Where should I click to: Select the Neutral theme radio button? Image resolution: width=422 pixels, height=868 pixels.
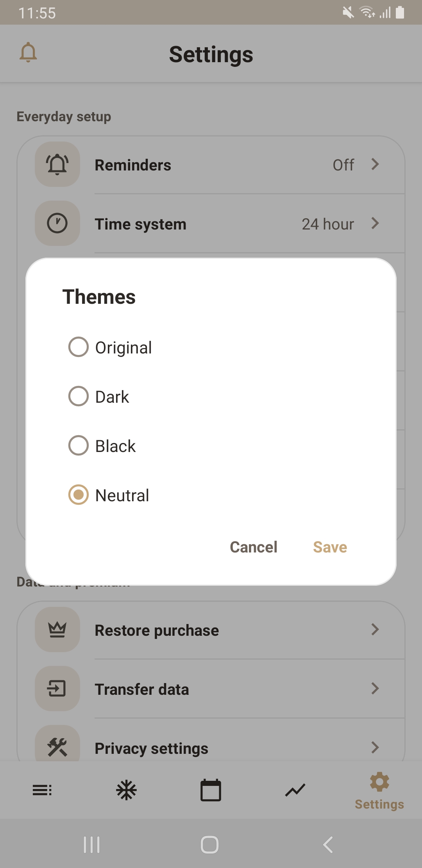click(x=79, y=495)
